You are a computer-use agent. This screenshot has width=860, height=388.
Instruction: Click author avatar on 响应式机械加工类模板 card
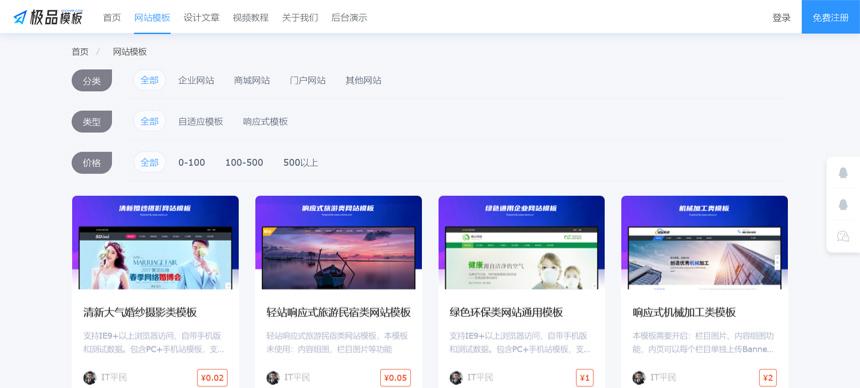(x=638, y=378)
